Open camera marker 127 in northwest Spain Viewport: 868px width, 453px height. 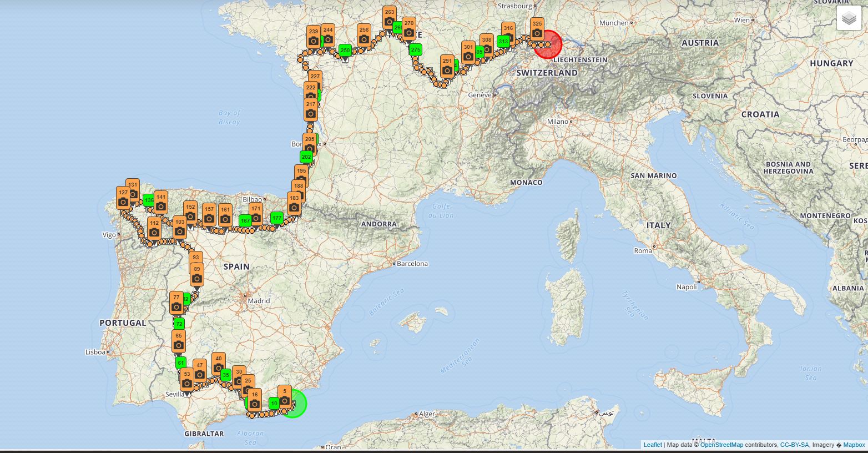point(123,198)
